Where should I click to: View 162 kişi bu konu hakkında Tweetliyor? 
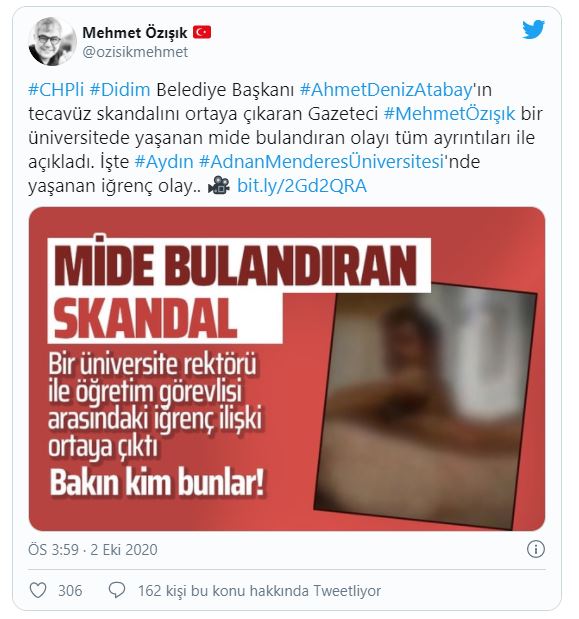pyautogui.click(x=259, y=591)
